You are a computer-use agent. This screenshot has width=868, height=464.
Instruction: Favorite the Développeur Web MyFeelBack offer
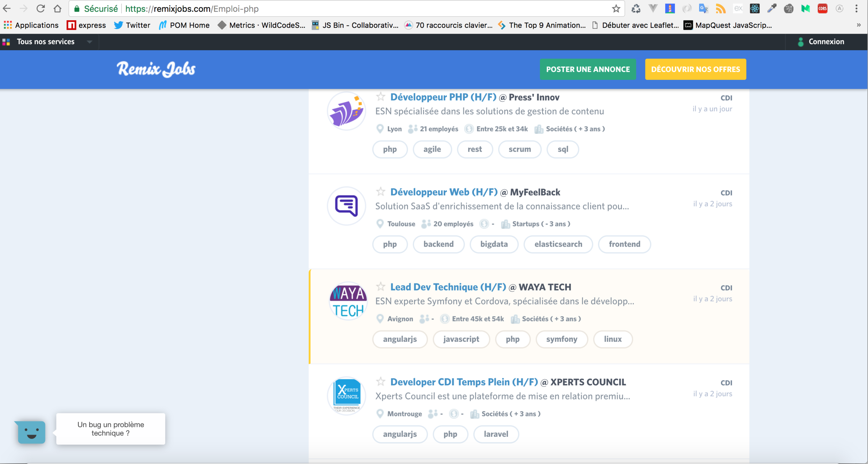click(x=381, y=192)
